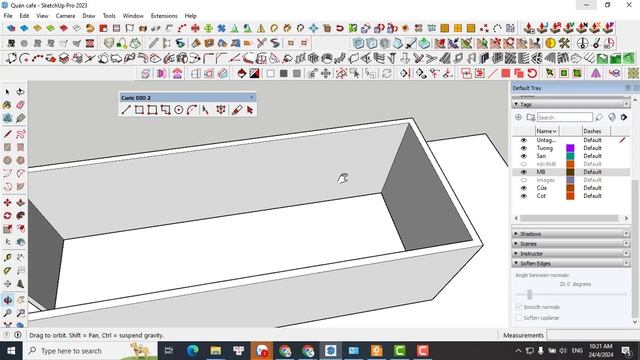
Task: Select the Pan hand tool
Action: 20,300
